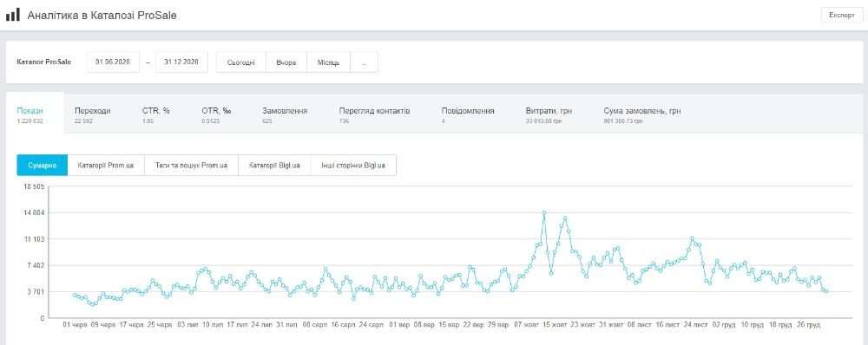Switch to the Переходи metric tab
This screenshot has height=345, width=868.
[x=93, y=114]
